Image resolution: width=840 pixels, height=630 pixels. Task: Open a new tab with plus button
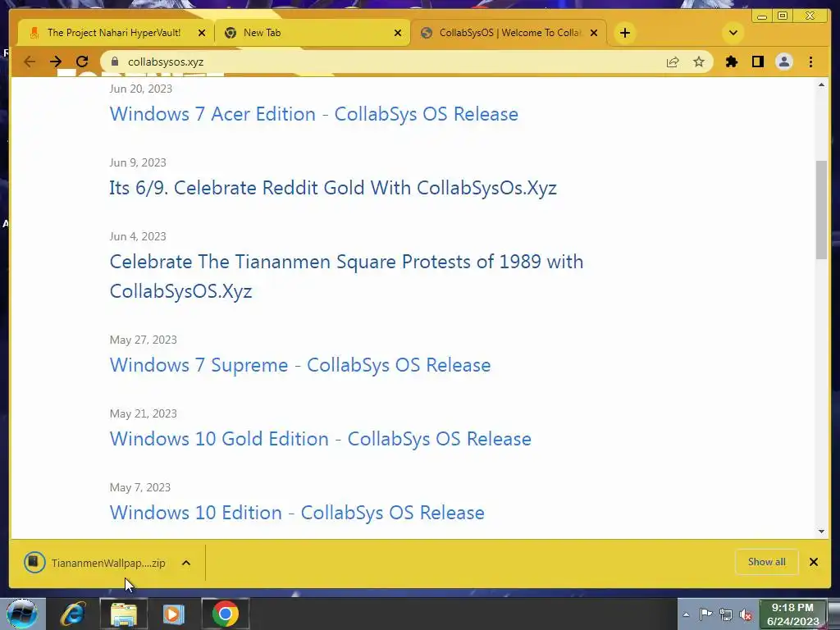pyautogui.click(x=624, y=33)
